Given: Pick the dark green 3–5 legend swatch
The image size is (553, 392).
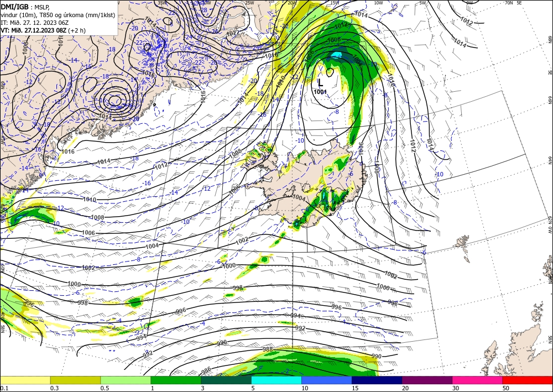Looking at the screenshot, I should pyautogui.click(x=226, y=380).
